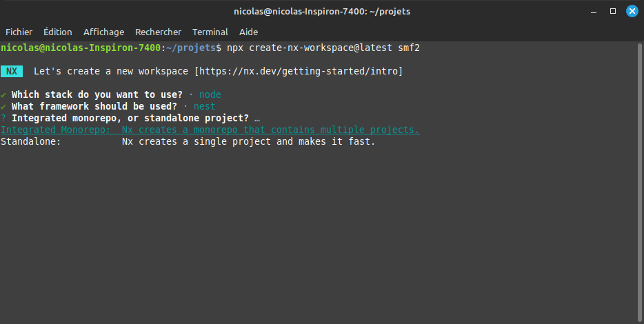Open the Affichage menu

[103, 32]
